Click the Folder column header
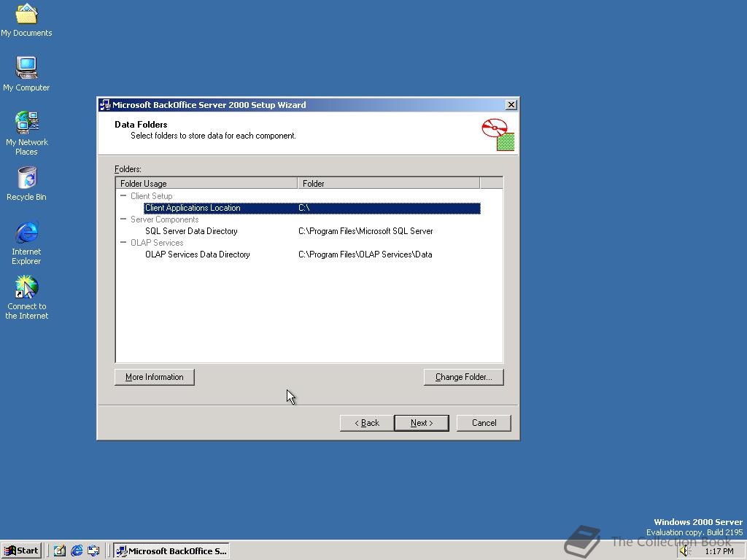 tap(389, 183)
